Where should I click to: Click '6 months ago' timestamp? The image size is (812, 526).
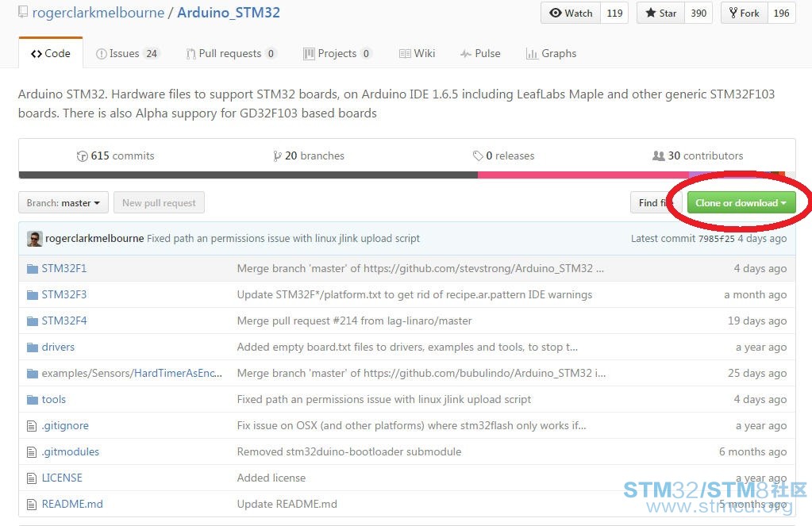(753, 452)
